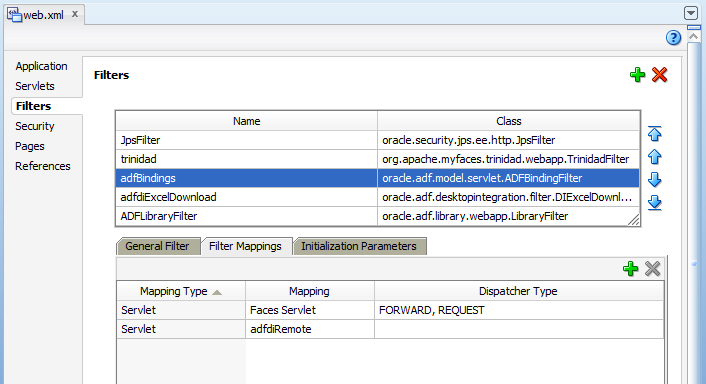Select the adfdiRemote mapping cell

tap(310, 329)
